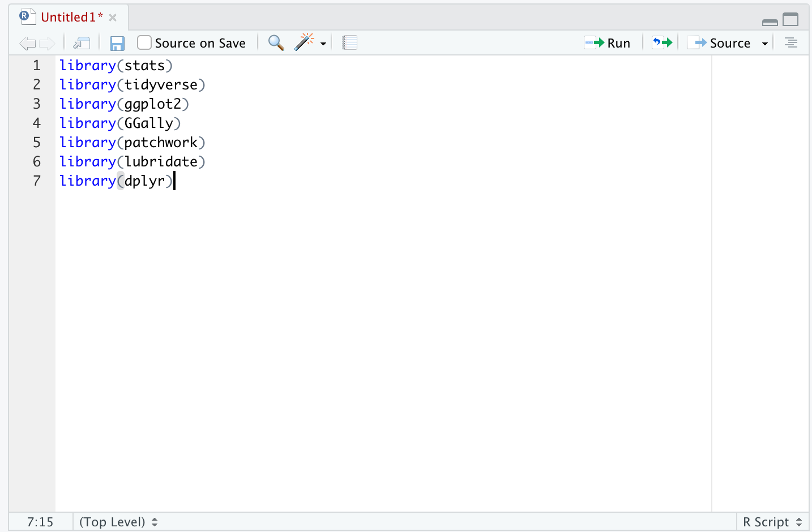This screenshot has height=532, width=812.
Task: Show document in new window icon
Action: (82, 43)
